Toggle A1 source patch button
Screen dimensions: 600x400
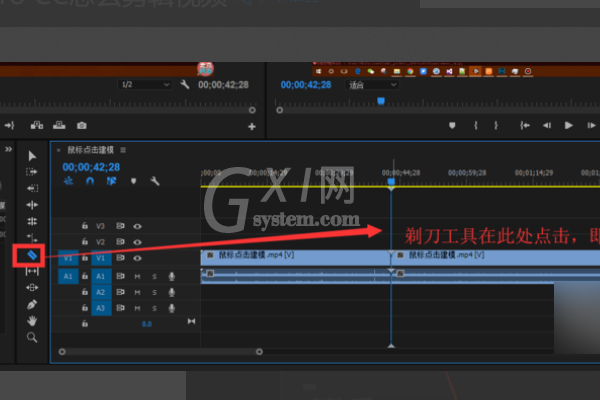pyautogui.click(x=68, y=276)
